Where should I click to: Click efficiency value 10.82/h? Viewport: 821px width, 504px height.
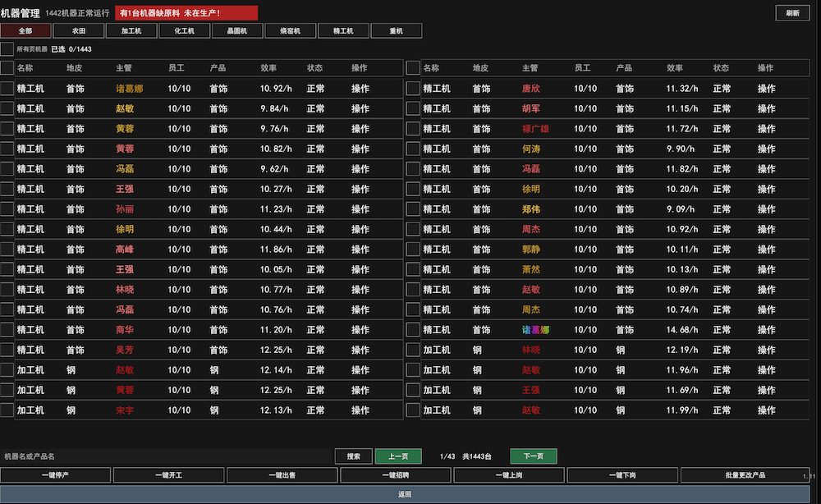276,149
